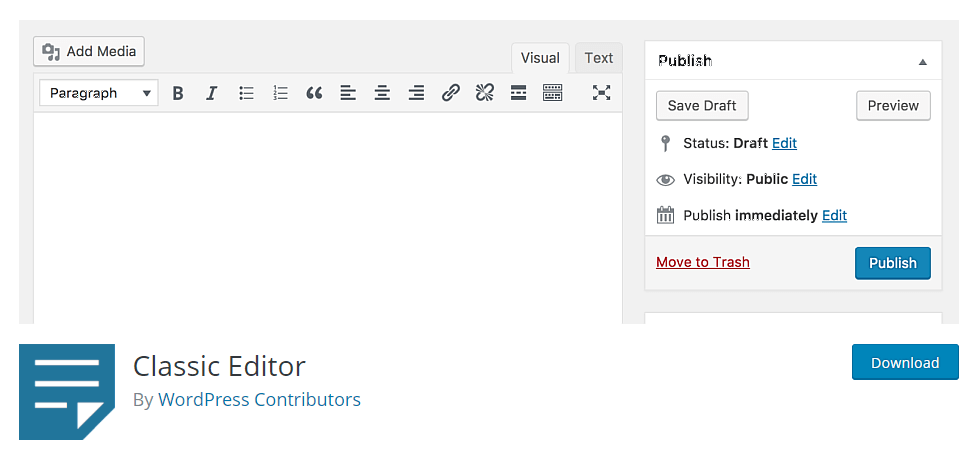Click the insert link icon

tap(451, 93)
